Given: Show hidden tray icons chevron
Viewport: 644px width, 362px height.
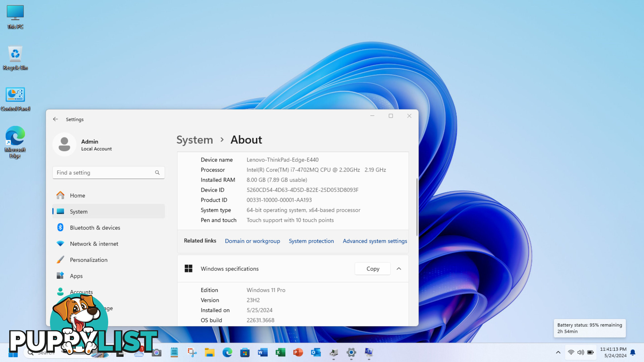Looking at the screenshot, I should coord(558,352).
